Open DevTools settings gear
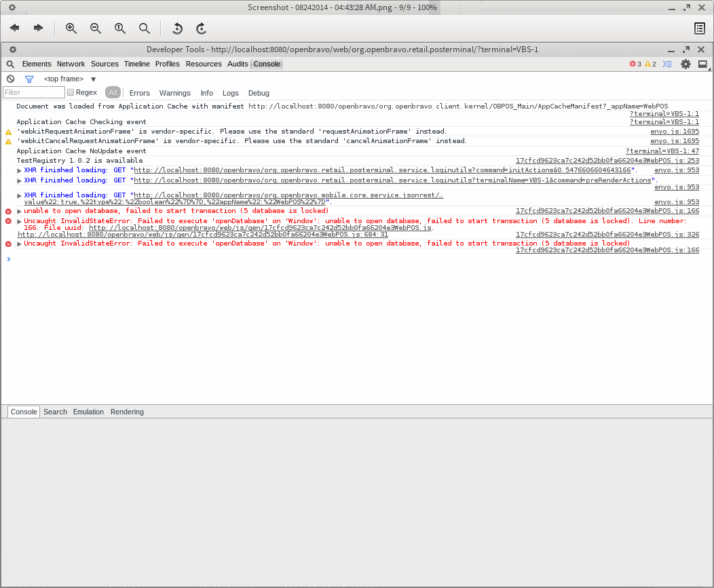Screen dimensions: 714x588 [685, 64]
